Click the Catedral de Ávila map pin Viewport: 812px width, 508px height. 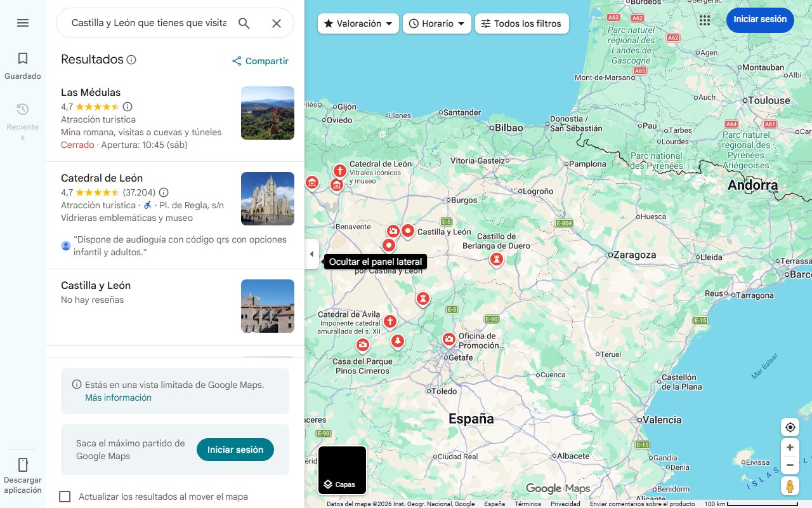coord(390,322)
